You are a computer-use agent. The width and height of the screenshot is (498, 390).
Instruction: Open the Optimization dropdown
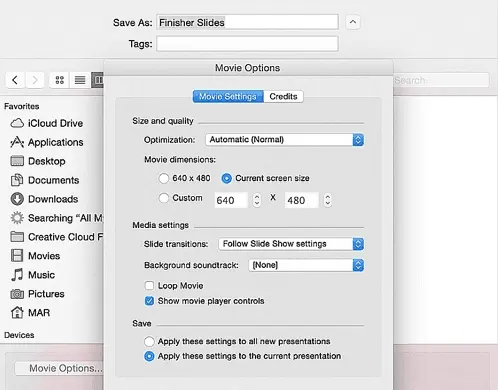click(x=285, y=140)
